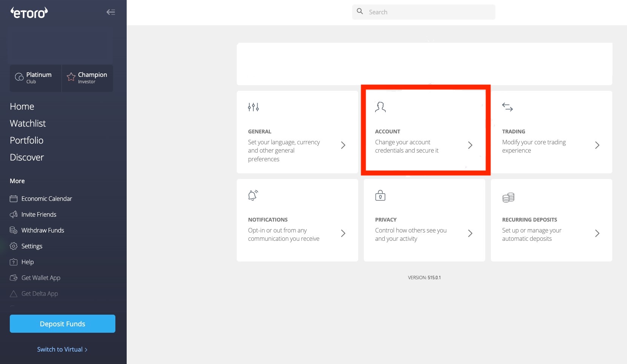Click 'Change your account credentials' description
This screenshot has width=627, height=364.
407,146
